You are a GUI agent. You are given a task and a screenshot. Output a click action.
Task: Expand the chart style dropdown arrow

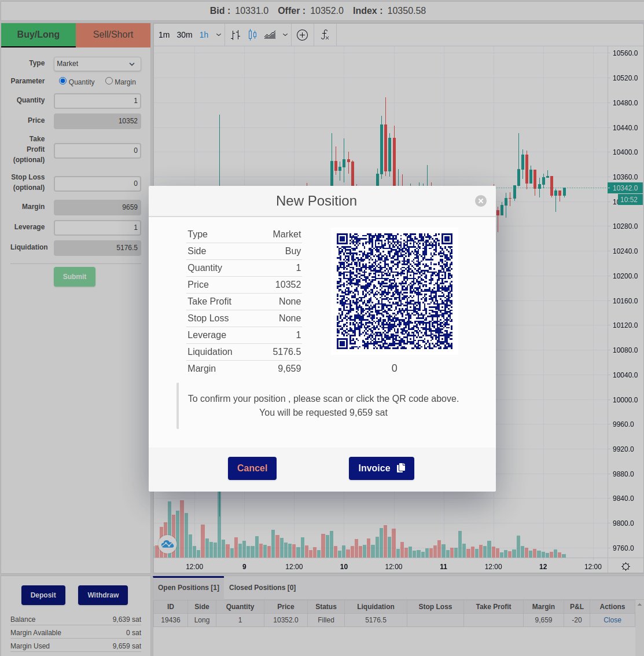pos(285,35)
